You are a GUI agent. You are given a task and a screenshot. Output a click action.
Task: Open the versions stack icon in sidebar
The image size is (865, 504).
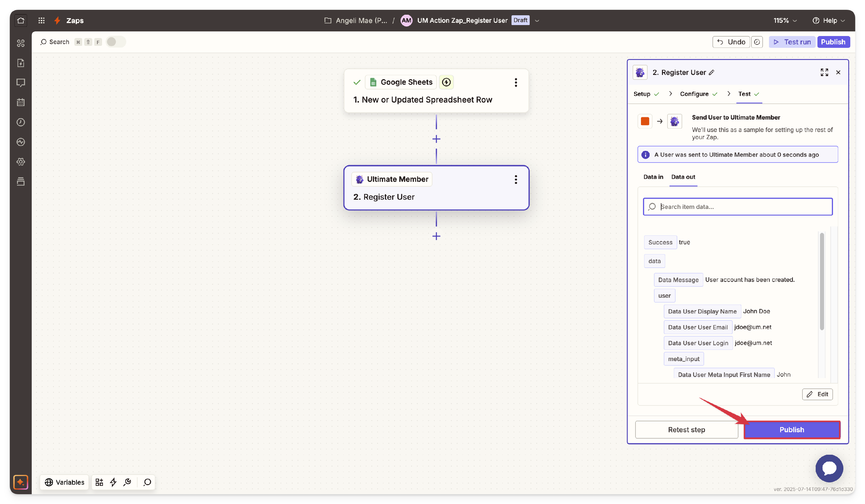(20, 182)
